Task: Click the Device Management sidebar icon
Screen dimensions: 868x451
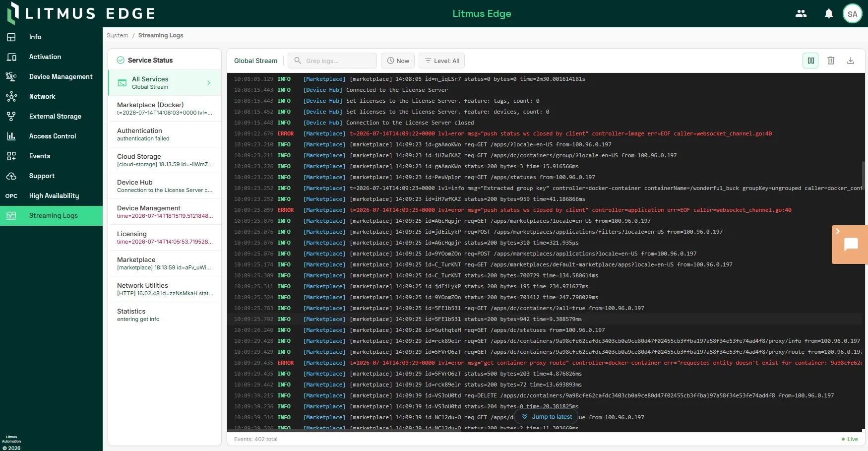Action: click(11, 77)
